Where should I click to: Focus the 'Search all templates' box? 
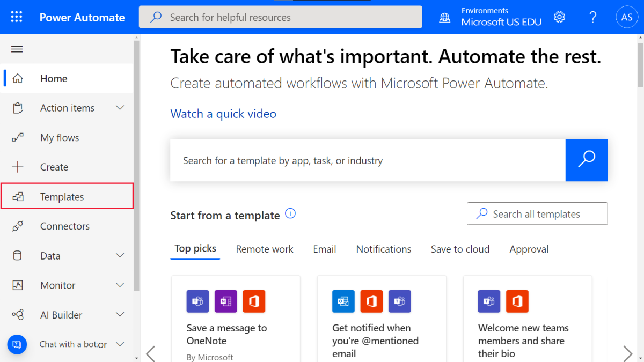[537, 213]
